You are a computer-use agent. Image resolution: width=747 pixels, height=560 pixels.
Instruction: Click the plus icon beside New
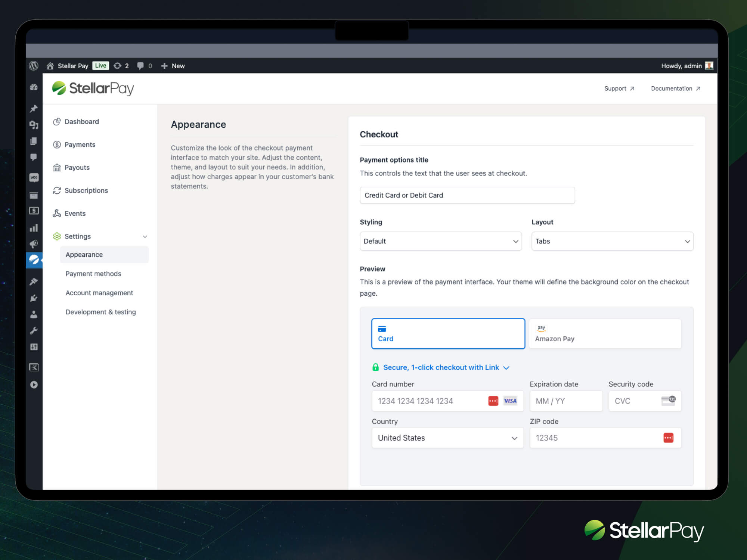pos(164,66)
